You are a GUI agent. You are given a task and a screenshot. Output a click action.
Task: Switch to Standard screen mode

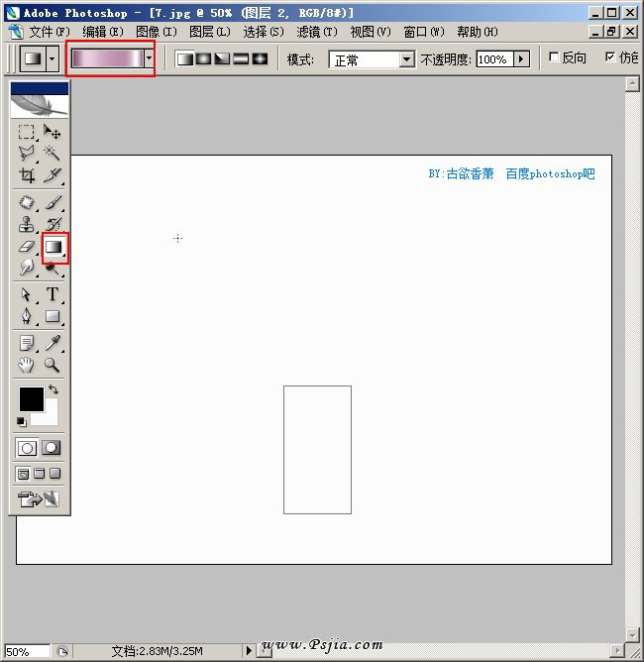[x=24, y=474]
